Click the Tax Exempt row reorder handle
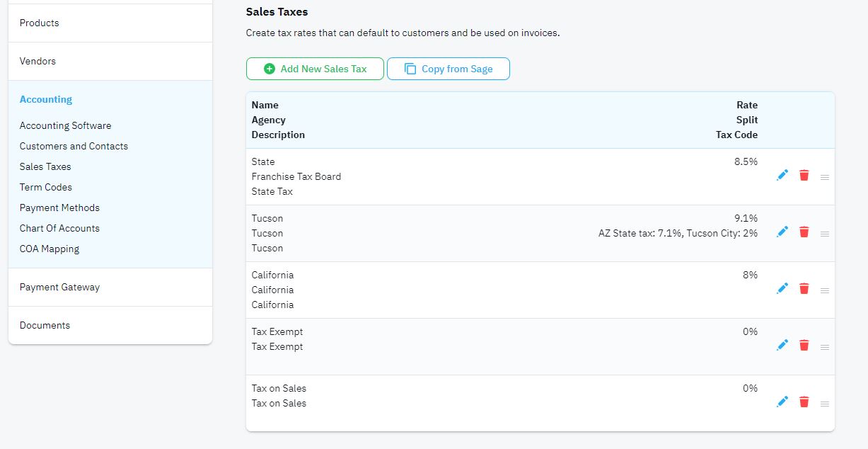The height and width of the screenshot is (449, 868). point(825,347)
